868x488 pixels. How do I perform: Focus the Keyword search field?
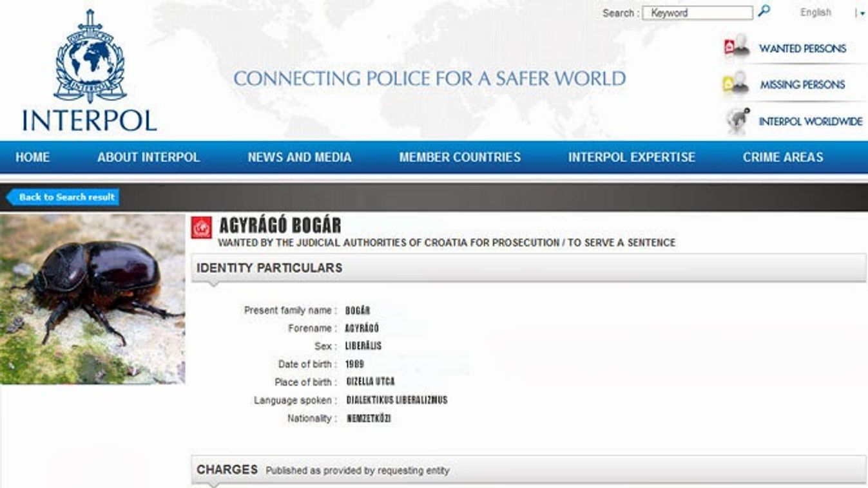tap(697, 13)
